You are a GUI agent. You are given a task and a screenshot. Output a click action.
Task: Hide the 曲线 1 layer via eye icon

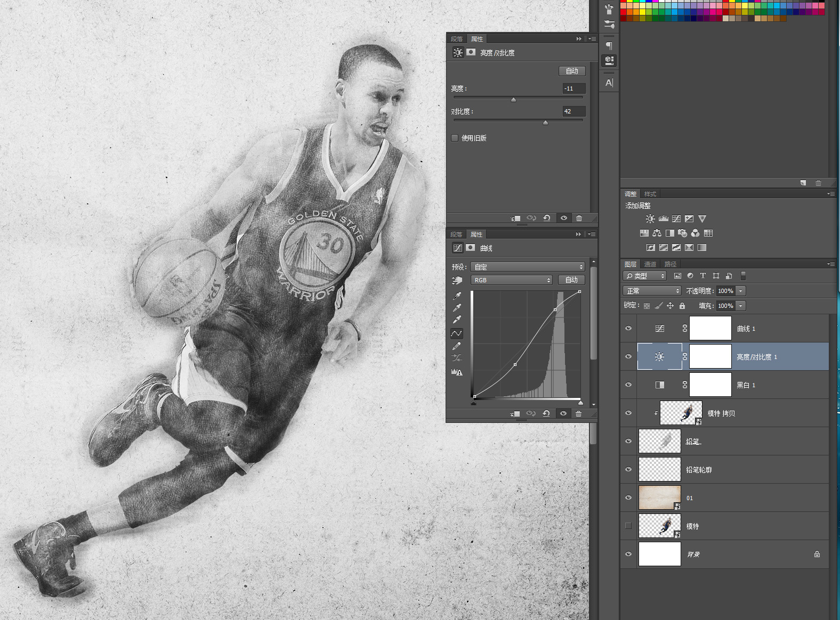click(628, 329)
